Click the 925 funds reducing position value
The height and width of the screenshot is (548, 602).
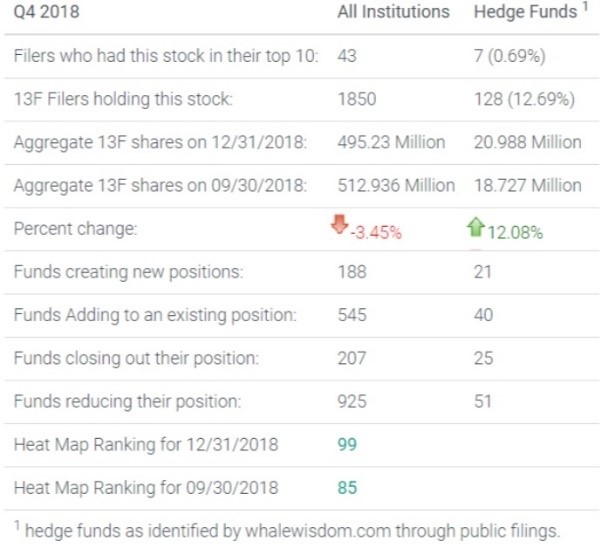click(x=353, y=401)
